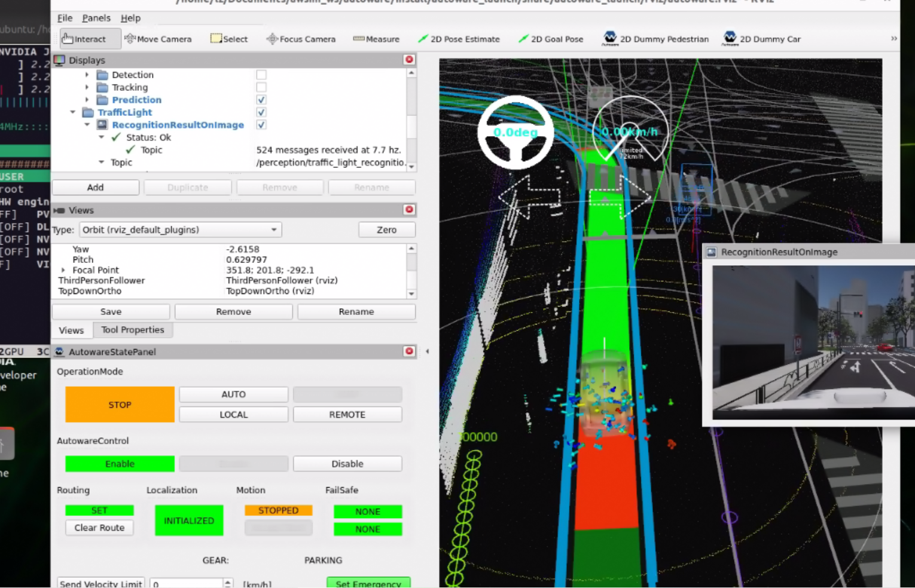915x588 pixels.
Task: Expand the Prediction tree item
Action: pos(87,100)
